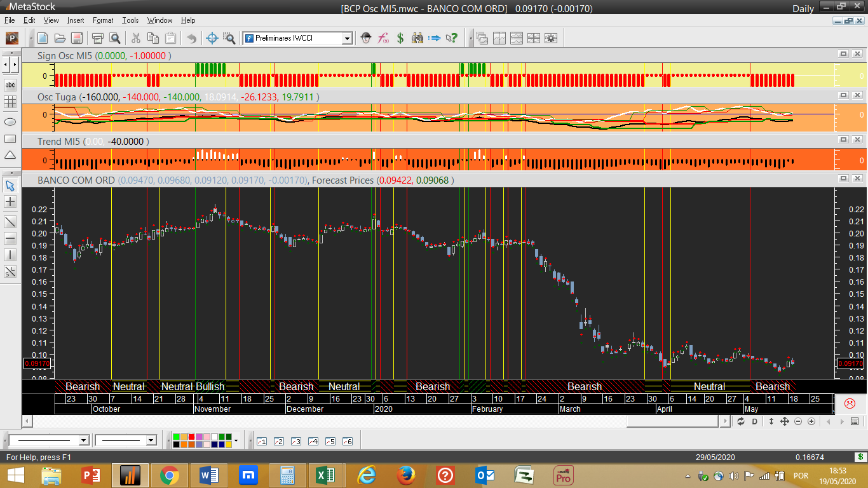Click the crosshair target icon in toolbar

[212, 38]
